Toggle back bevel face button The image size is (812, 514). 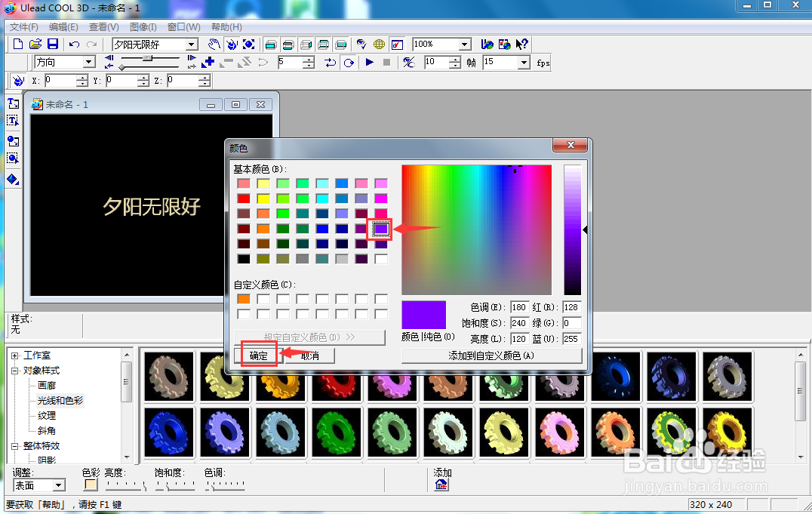click(323, 44)
